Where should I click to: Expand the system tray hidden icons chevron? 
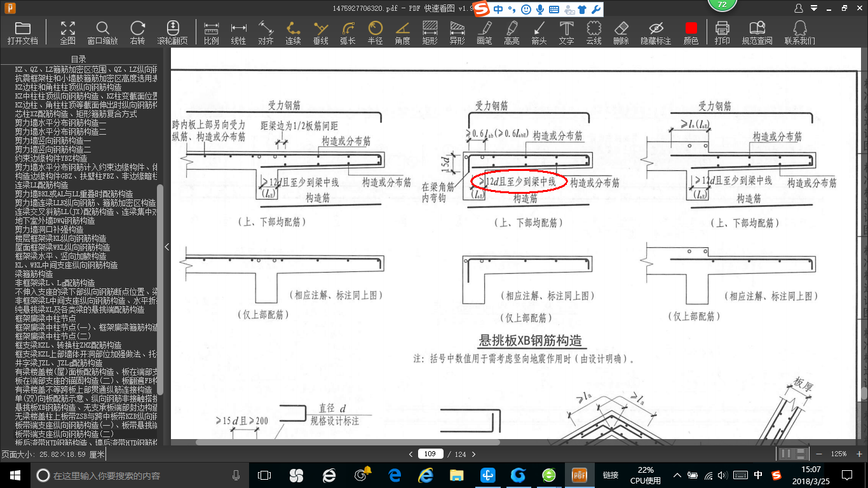[678, 475]
